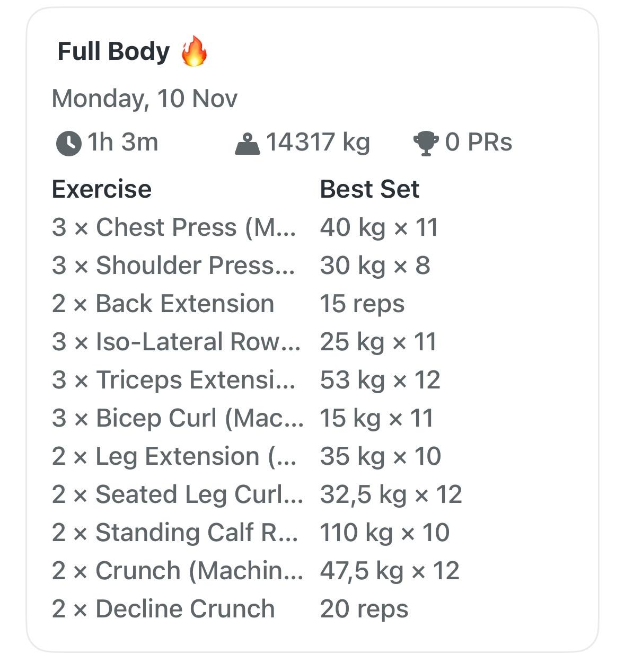Open the Full Body workout title
This screenshot has height=672, width=625.
113,52
